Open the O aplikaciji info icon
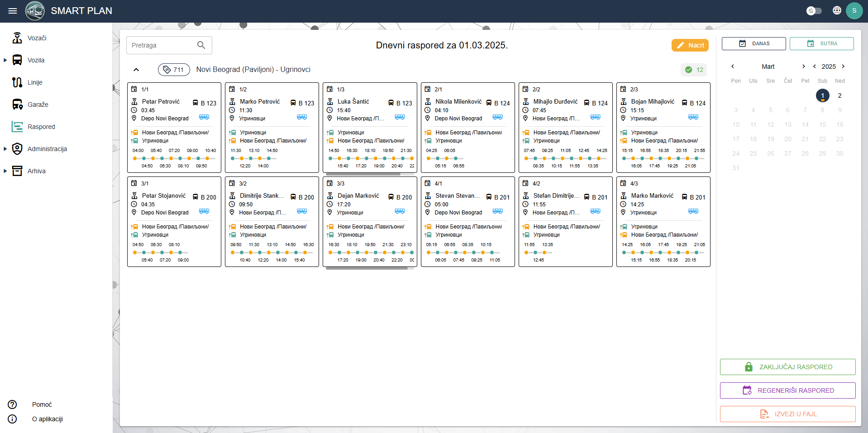The width and height of the screenshot is (868, 433). tap(13, 419)
